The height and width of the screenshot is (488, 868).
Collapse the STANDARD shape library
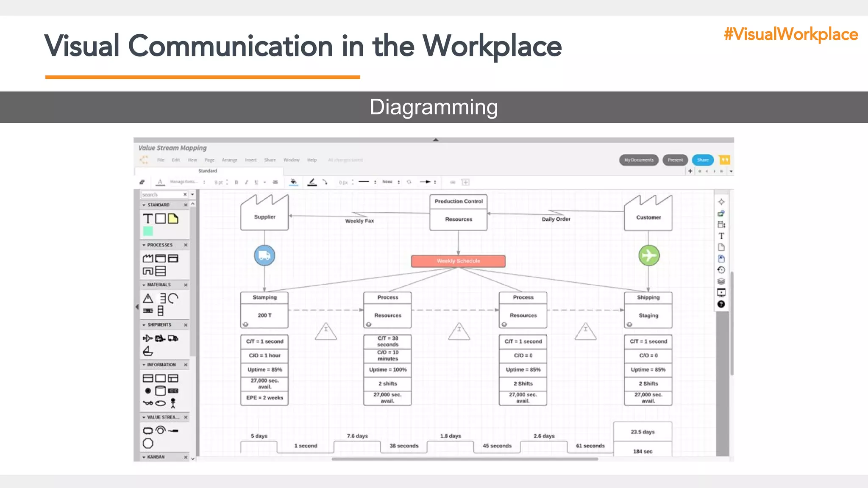coord(144,205)
